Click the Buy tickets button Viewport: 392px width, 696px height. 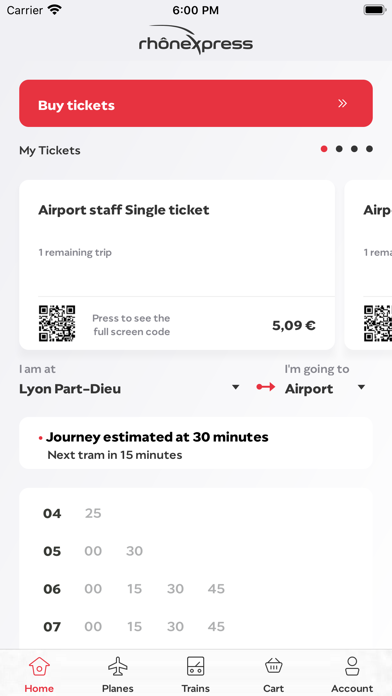point(196,103)
